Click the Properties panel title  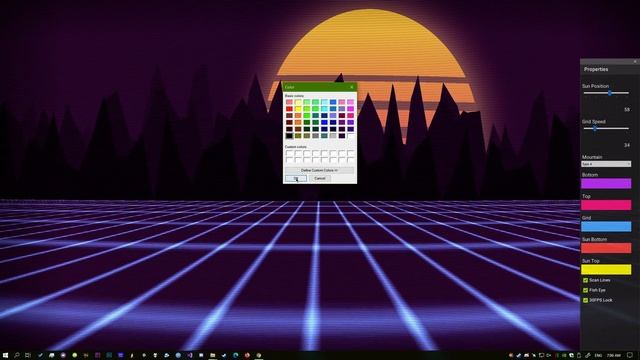[x=596, y=69]
